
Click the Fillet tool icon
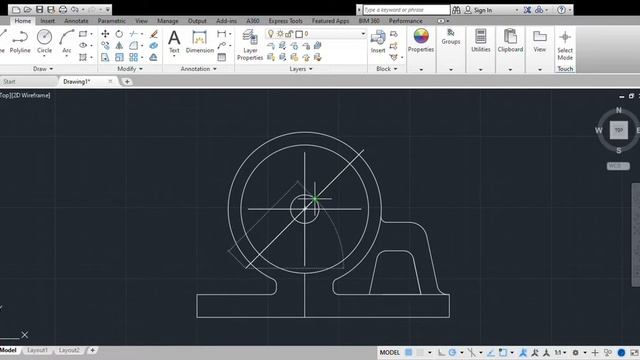tap(133, 46)
